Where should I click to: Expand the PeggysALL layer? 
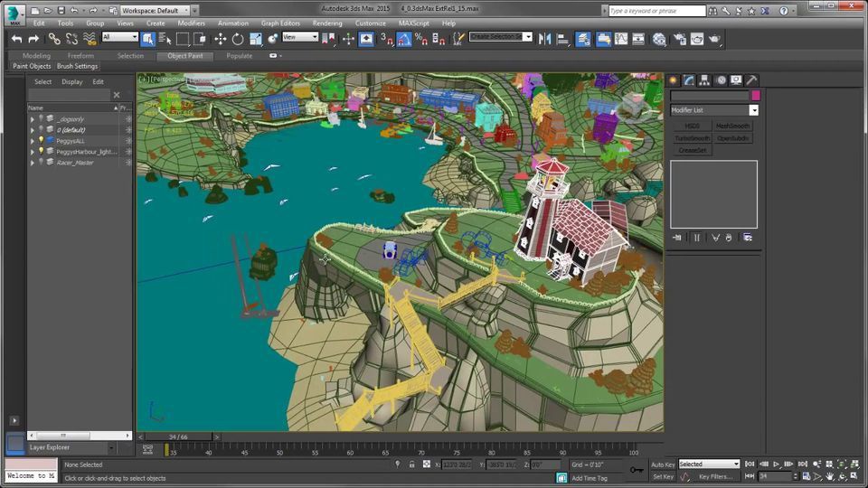33,141
